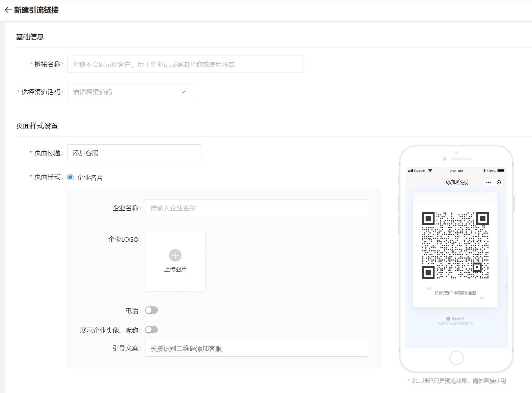The image size is (532, 393).
Task: Click the back arrow next to 新建引流链接
Action: click(8, 10)
